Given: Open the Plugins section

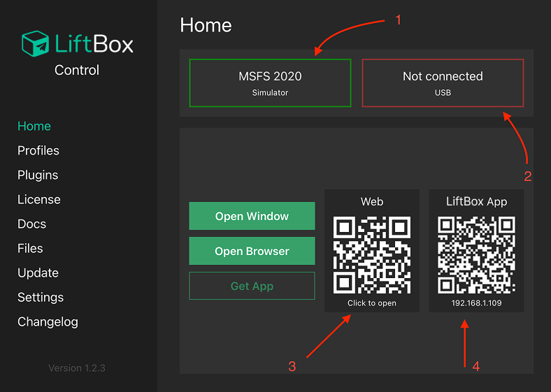Looking at the screenshot, I should pos(38,175).
